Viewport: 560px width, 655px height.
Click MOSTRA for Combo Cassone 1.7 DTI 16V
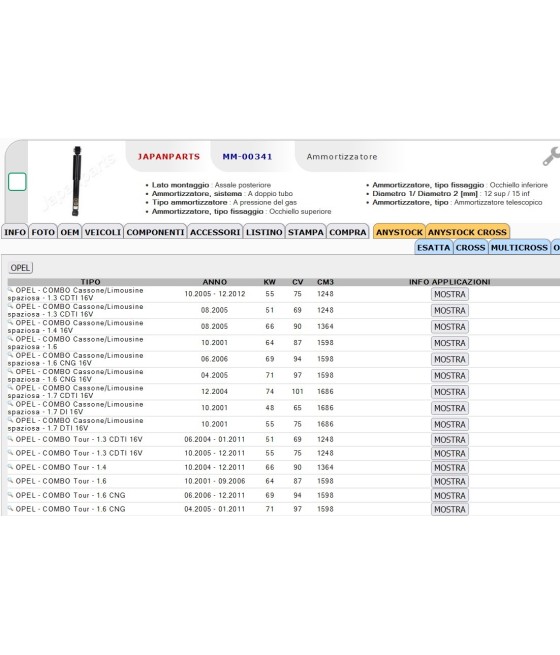point(450,424)
